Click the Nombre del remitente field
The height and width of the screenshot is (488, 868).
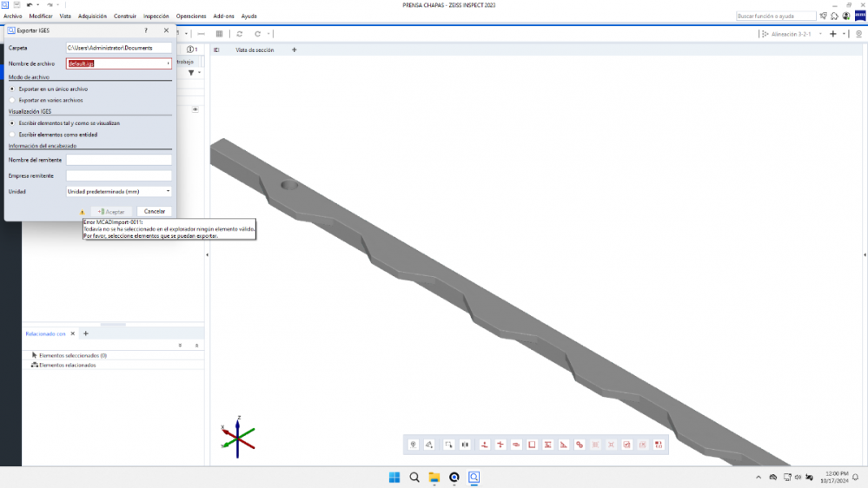click(x=118, y=160)
